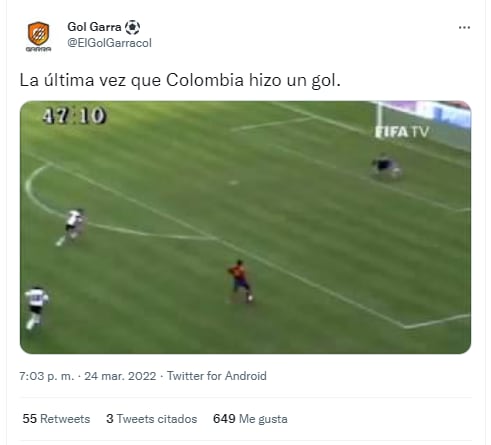Open the 24 mar. 2022 date link
Screen dimensions: 491x445
[120, 376]
